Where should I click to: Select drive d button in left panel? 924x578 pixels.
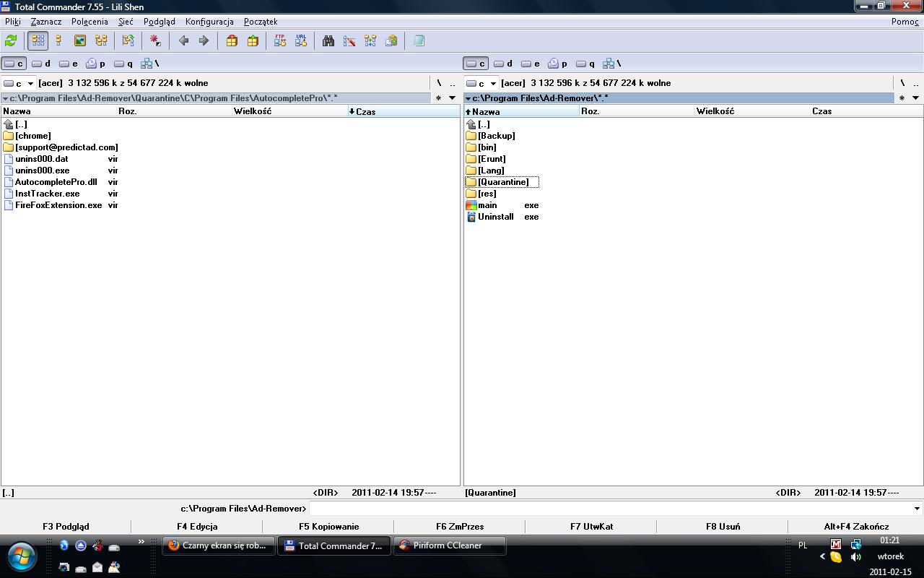click(41, 64)
